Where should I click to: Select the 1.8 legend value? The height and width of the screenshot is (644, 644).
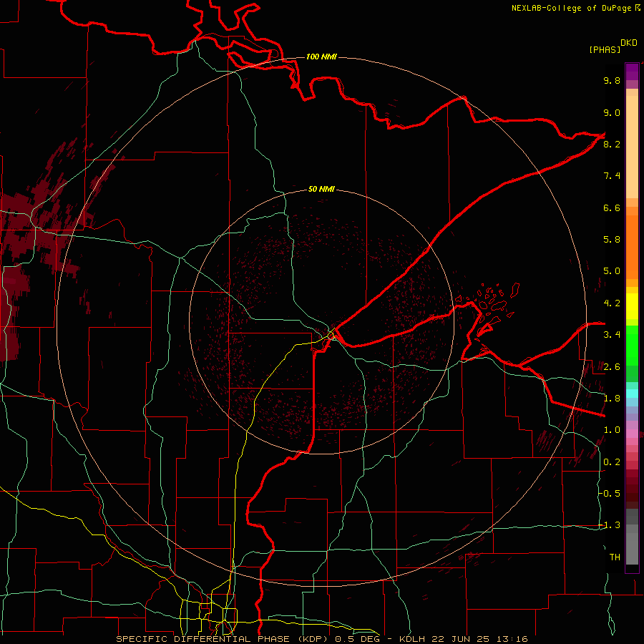tap(612, 399)
